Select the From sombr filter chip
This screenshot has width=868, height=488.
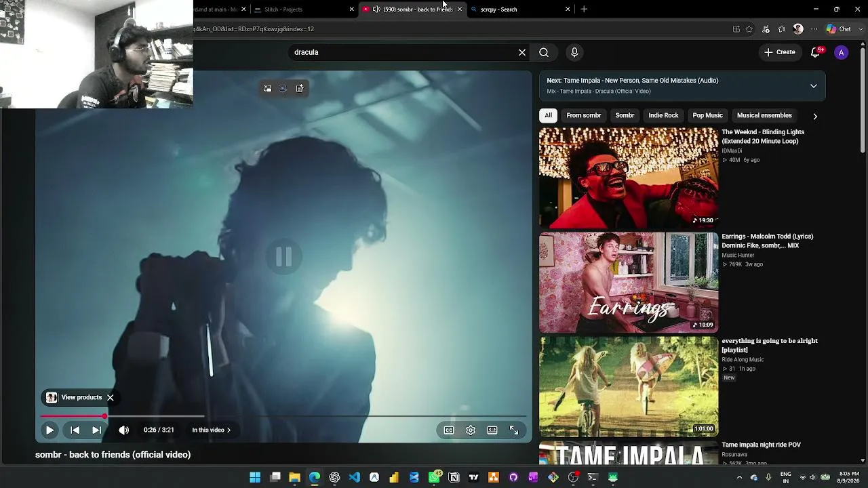[584, 115]
